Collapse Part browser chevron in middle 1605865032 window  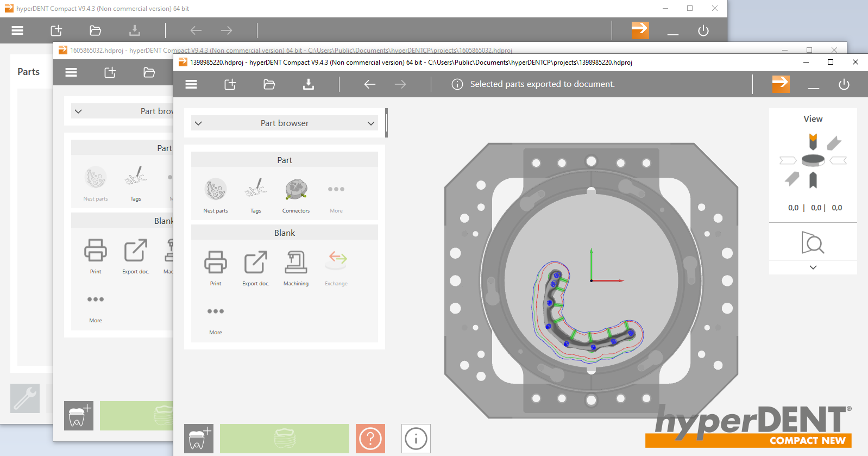tap(78, 111)
